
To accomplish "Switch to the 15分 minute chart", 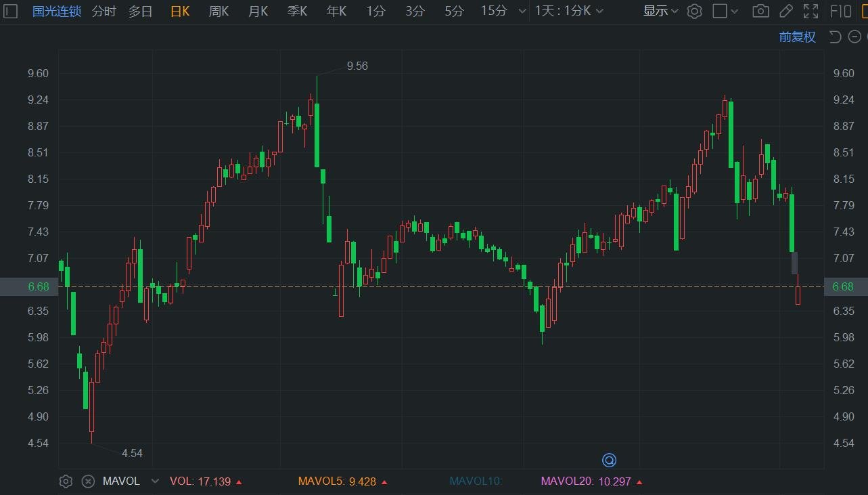I will click(493, 11).
